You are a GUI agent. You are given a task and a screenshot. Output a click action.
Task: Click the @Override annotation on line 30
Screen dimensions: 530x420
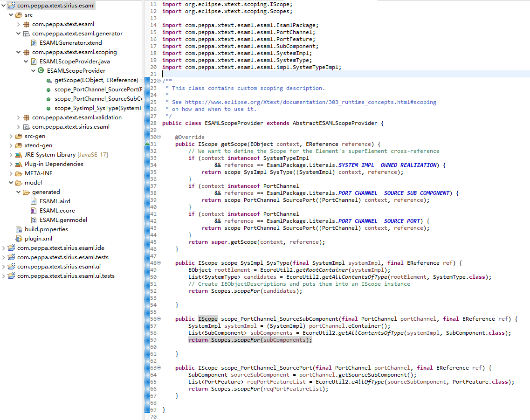tap(190, 137)
